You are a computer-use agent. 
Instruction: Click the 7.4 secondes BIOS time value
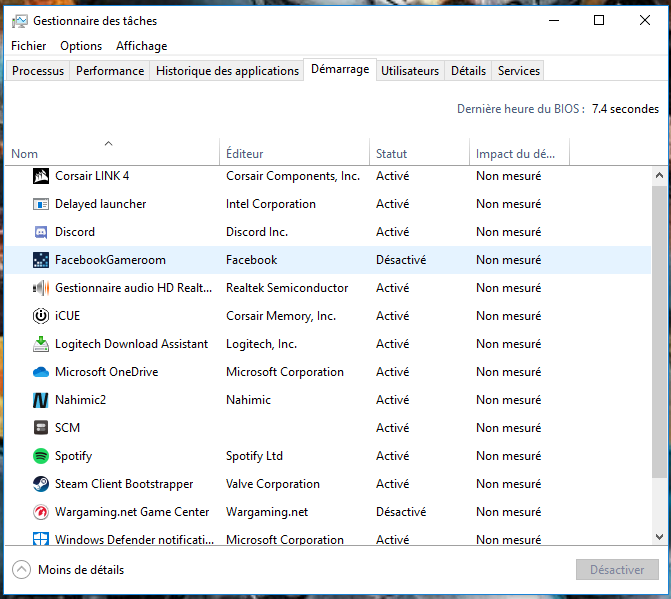[625, 109]
